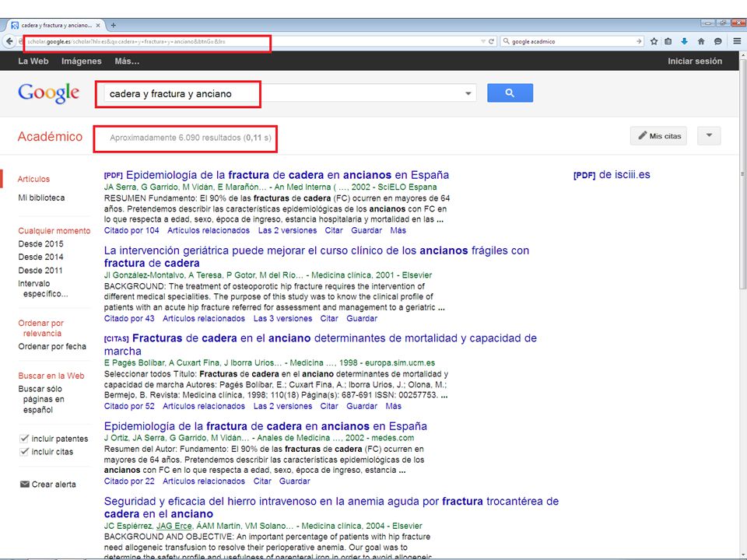
Task: Open article 'La intervención geriátrica puede mejorar'
Action: pos(317,257)
